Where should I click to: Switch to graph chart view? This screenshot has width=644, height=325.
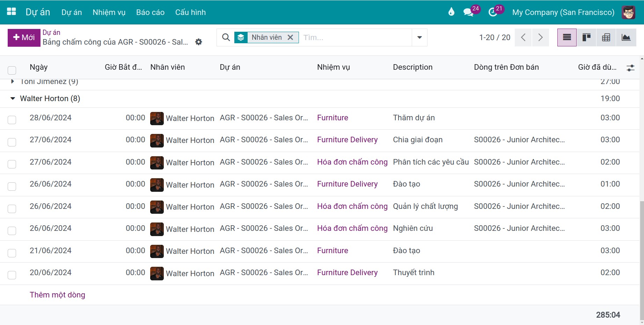point(626,37)
